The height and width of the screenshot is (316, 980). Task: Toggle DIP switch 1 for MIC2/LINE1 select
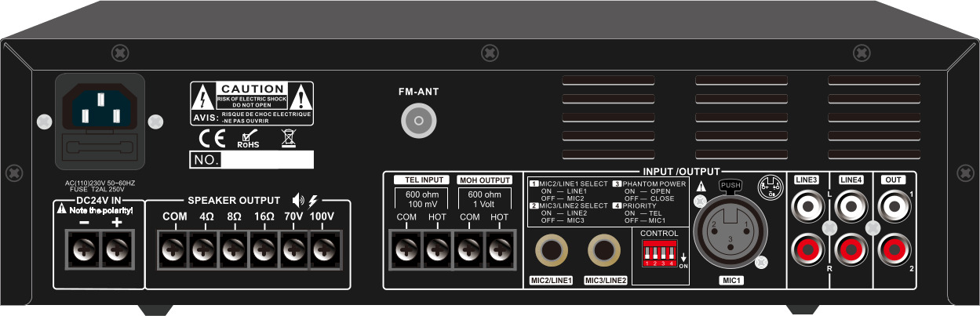[647, 253]
